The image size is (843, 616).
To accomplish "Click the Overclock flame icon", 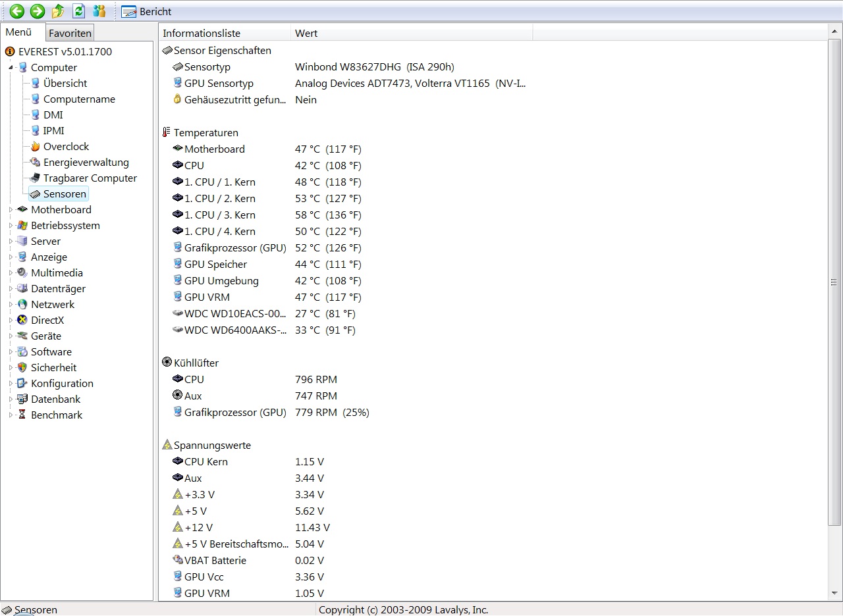I will tap(36, 147).
